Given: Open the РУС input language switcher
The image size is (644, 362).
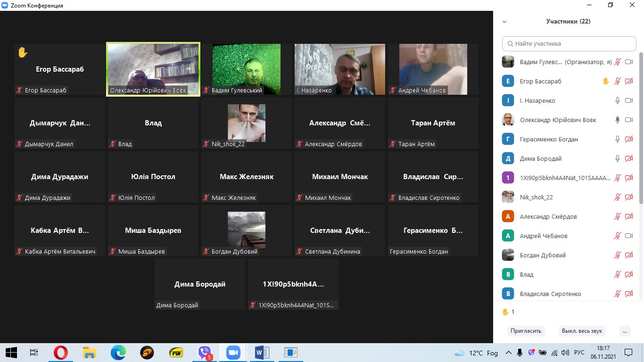Looking at the screenshot, I should click(x=579, y=353).
